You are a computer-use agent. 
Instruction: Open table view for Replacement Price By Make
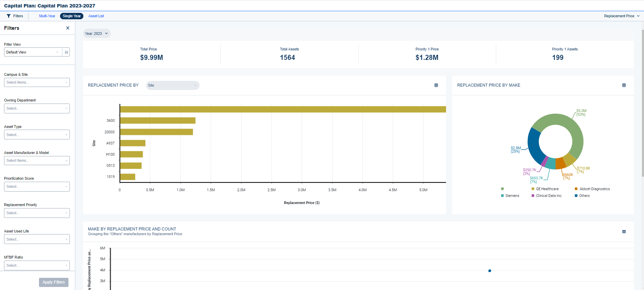(624, 85)
